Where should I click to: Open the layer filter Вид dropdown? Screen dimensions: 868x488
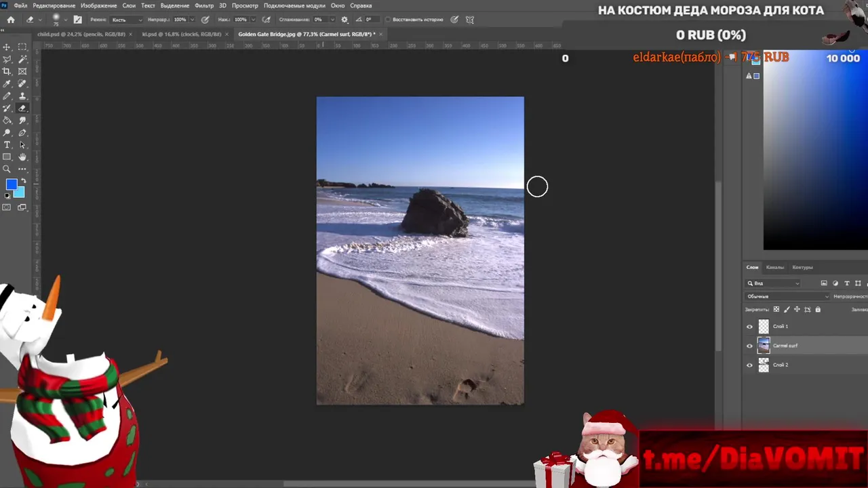773,283
